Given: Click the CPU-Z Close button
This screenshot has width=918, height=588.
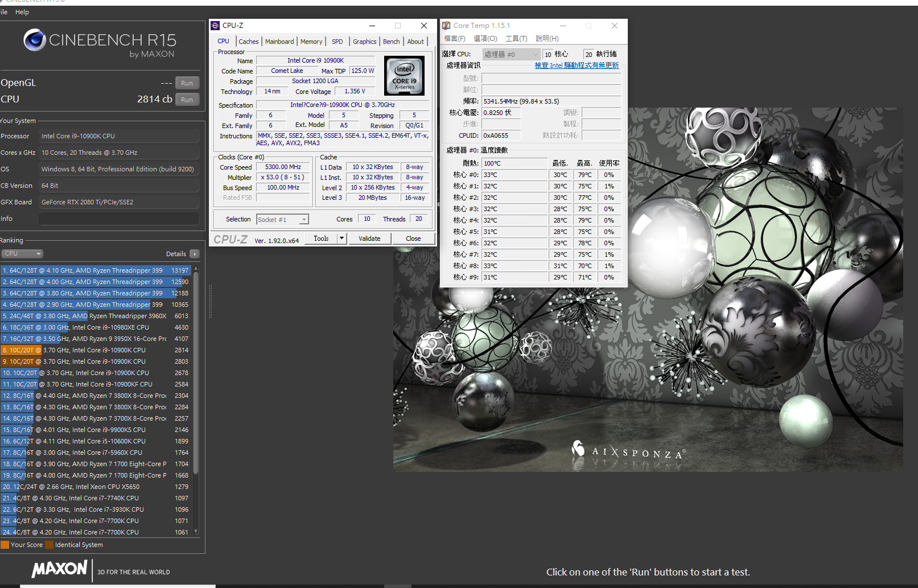Looking at the screenshot, I should 413,239.
